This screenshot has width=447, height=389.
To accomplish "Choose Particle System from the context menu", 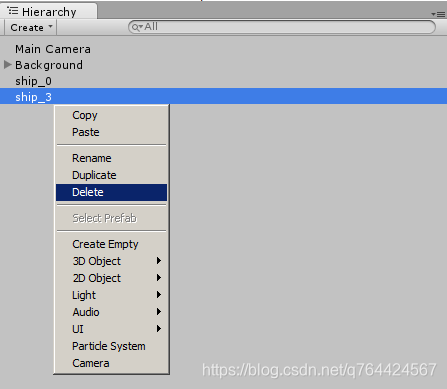I will coord(111,346).
